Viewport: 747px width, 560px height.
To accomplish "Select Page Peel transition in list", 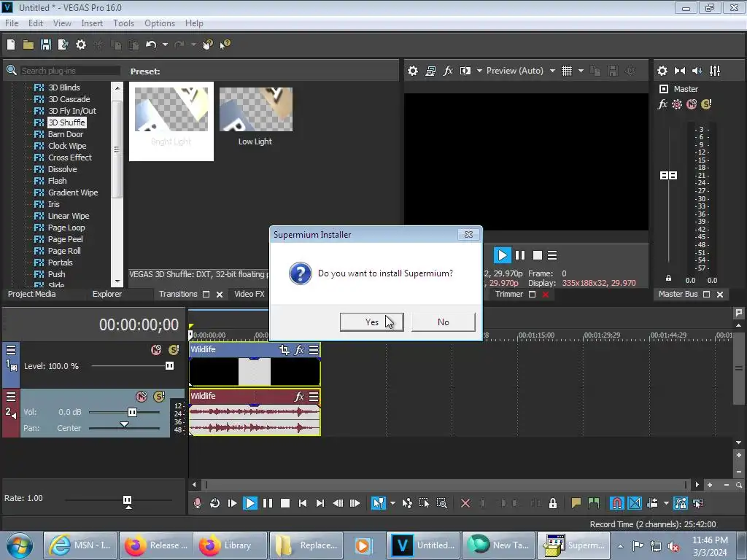I will (x=65, y=239).
